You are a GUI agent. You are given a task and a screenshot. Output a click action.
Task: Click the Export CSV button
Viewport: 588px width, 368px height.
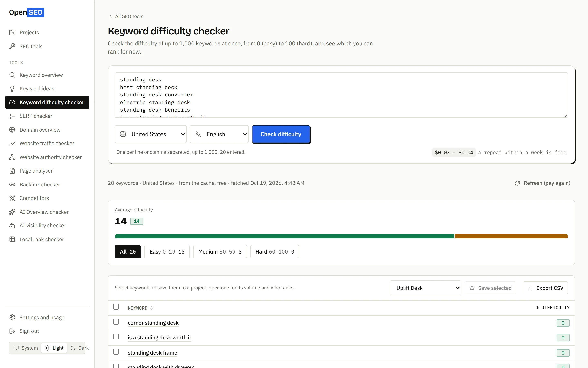545,288
